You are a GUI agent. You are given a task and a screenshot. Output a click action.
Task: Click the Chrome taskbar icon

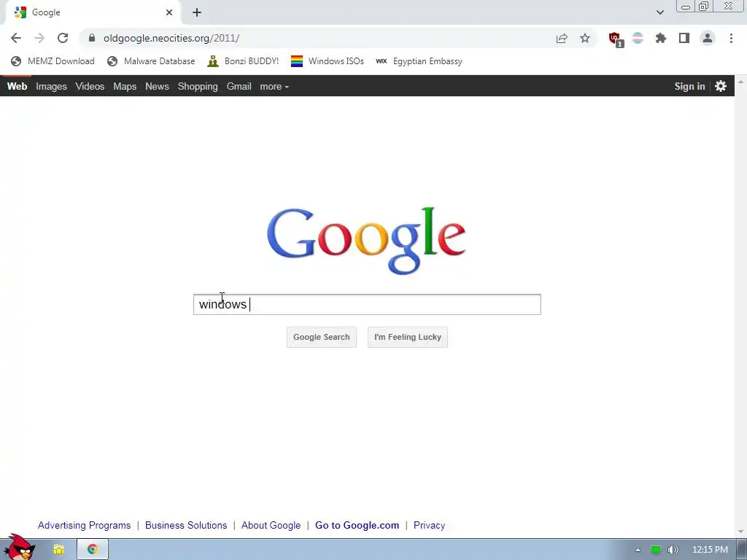click(x=93, y=550)
